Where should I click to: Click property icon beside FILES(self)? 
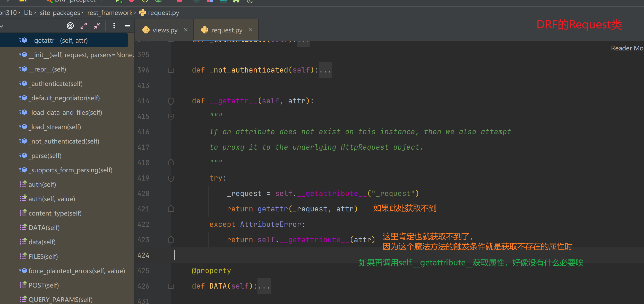click(x=23, y=256)
